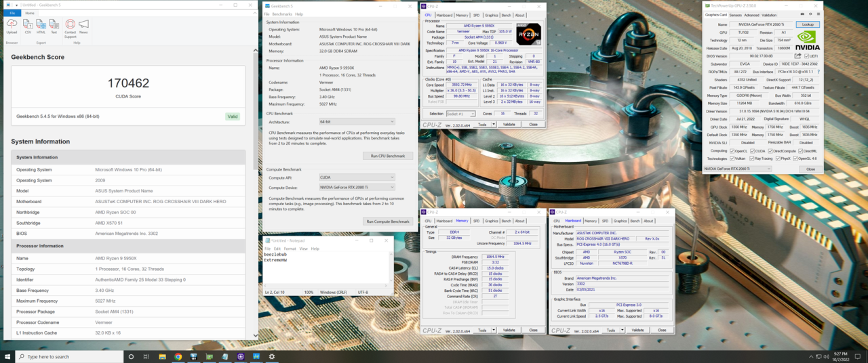Open the News megaphone icon

(83, 26)
